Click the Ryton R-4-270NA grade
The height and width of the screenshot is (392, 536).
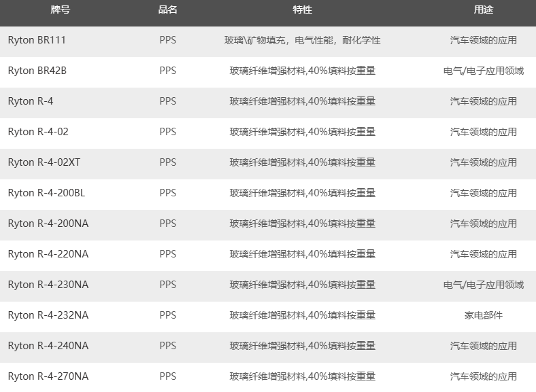(x=48, y=376)
